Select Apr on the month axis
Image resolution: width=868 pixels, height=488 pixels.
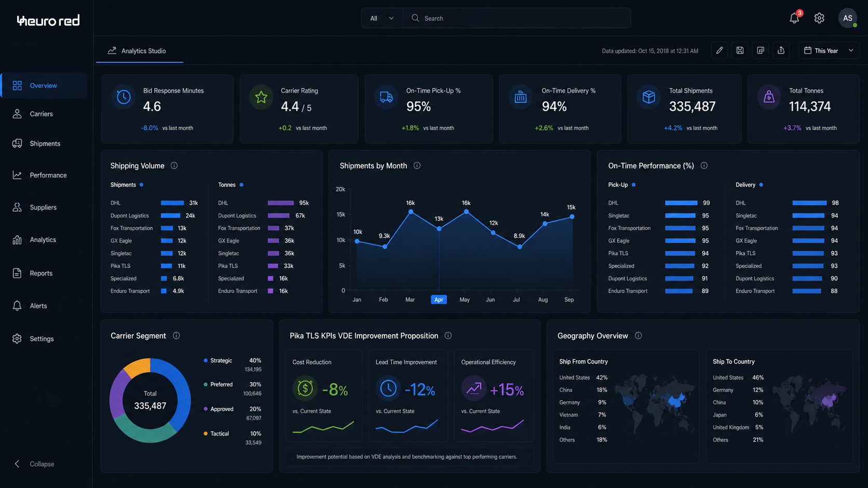coord(439,300)
